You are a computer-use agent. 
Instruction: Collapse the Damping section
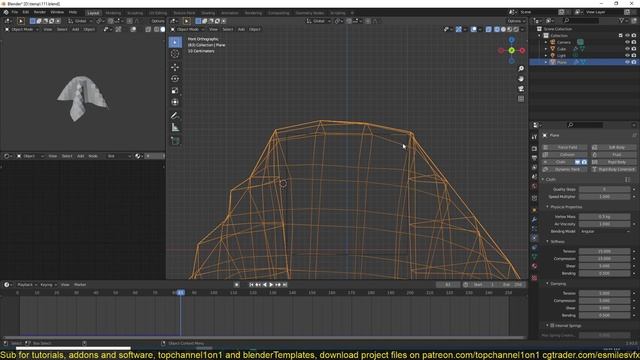tap(548, 284)
